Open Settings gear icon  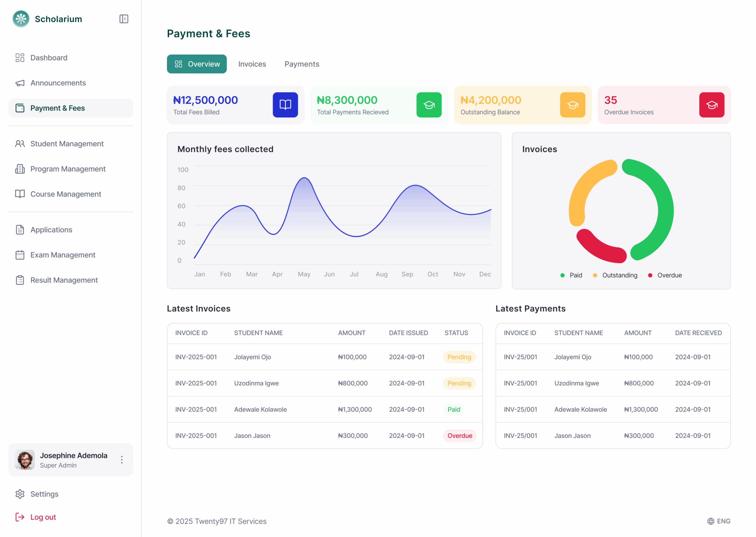pos(20,494)
